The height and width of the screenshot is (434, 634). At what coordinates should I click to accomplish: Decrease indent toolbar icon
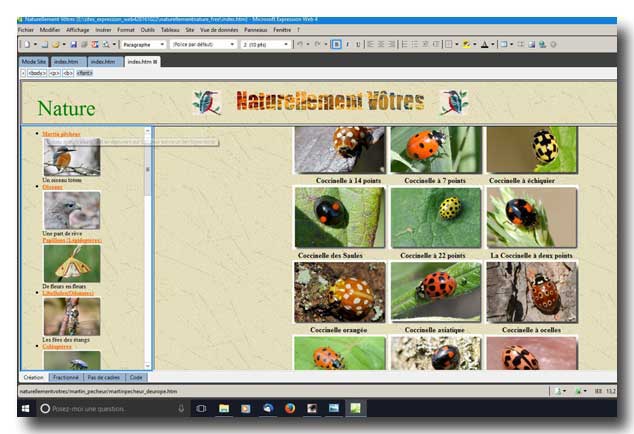[x=425, y=44]
